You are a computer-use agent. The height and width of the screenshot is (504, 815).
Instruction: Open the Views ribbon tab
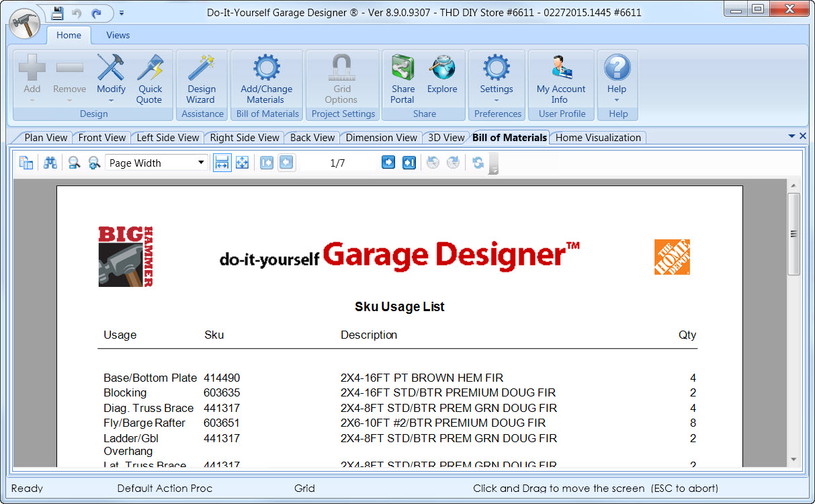(118, 35)
